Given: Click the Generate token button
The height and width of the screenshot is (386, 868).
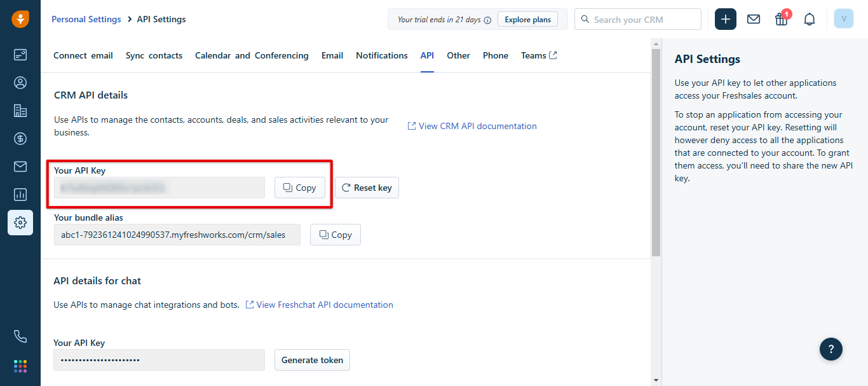Looking at the screenshot, I should (x=312, y=360).
